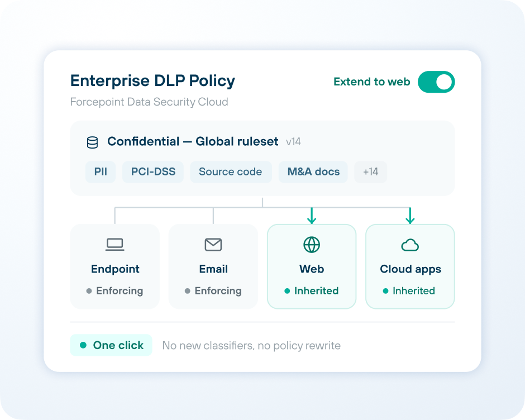This screenshot has width=525, height=420.
Task: Click Inherited status under Web
Action: pyautogui.click(x=312, y=291)
